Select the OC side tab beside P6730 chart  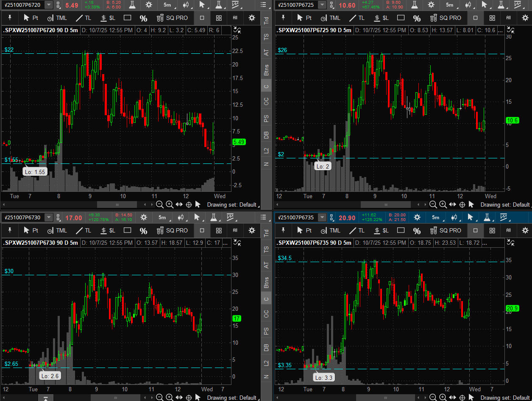[266, 314]
